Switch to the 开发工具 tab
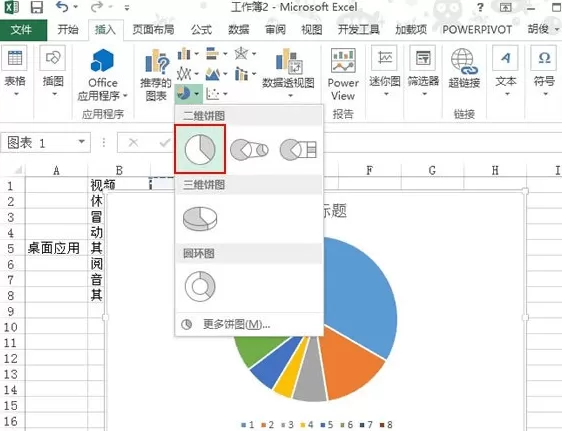The height and width of the screenshot is (431, 562). pyautogui.click(x=358, y=30)
